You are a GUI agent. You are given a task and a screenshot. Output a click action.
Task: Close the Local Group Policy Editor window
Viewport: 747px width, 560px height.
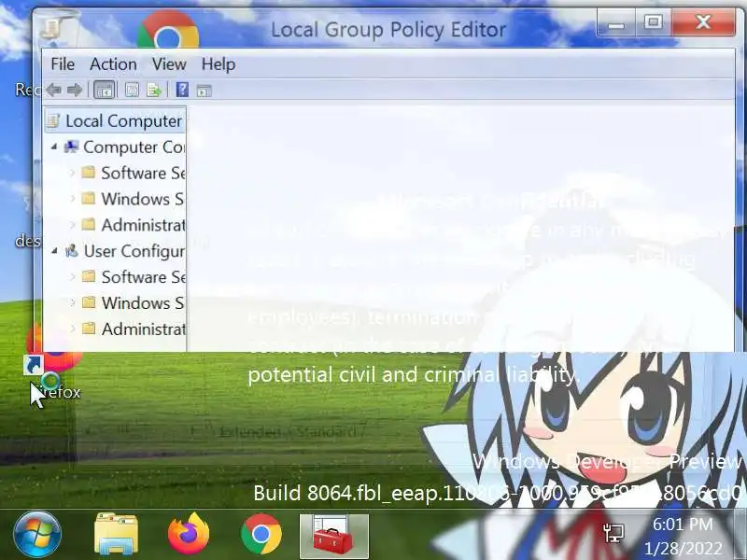(704, 22)
